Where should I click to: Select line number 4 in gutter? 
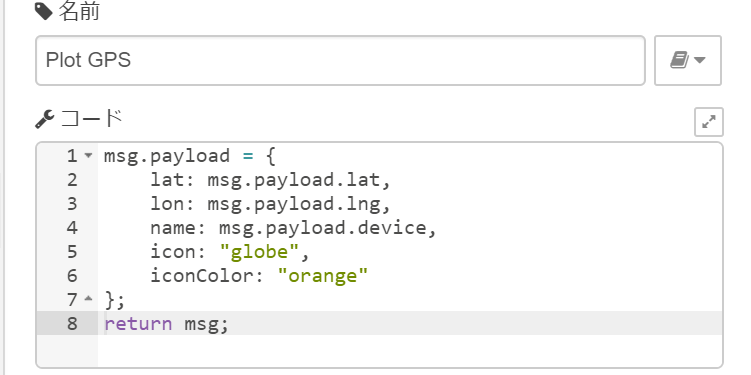(x=72, y=228)
